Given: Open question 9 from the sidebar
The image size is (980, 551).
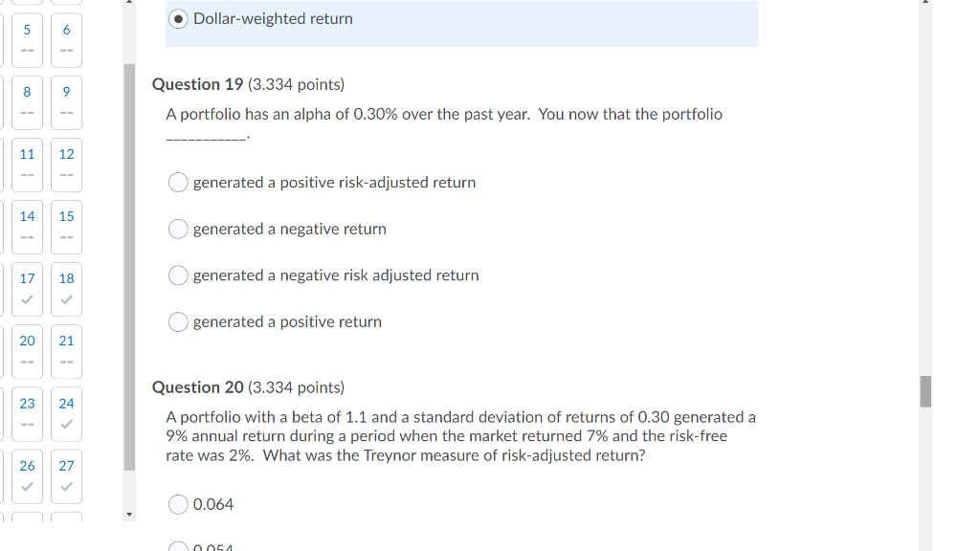Looking at the screenshot, I should pos(65,101).
